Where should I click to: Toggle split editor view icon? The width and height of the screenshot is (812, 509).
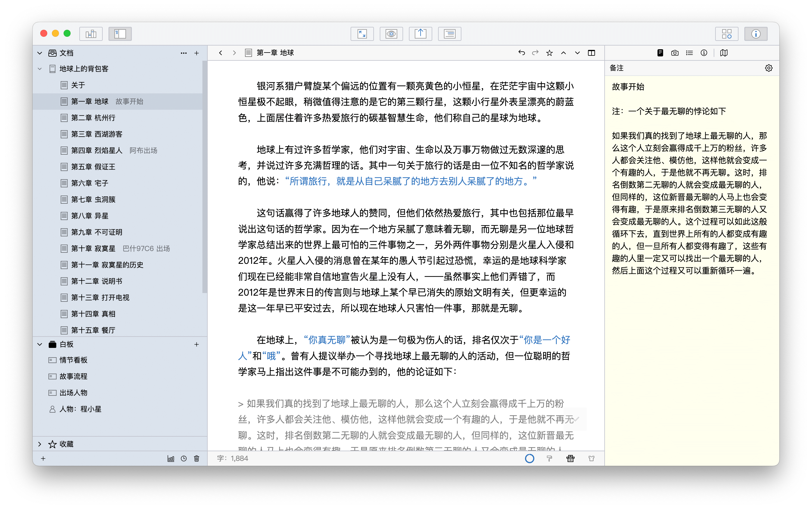(x=591, y=53)
